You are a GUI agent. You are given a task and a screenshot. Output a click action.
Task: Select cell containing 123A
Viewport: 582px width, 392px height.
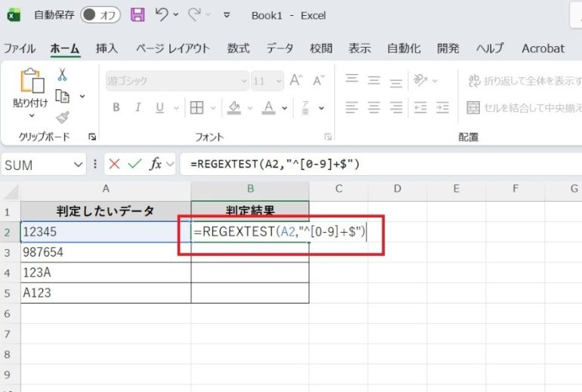click(x=106, y=273)
